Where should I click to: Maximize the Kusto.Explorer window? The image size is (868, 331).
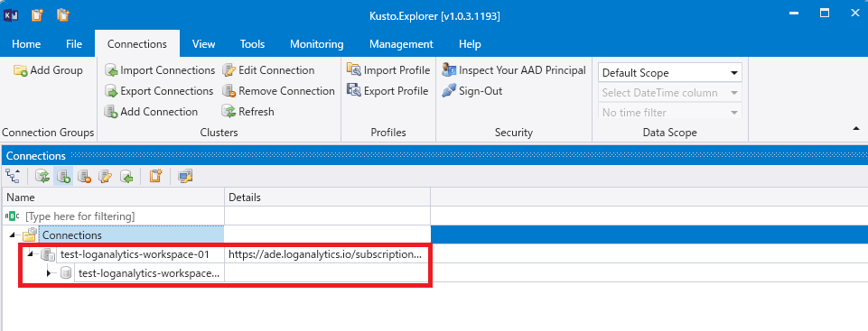(825, 14)
